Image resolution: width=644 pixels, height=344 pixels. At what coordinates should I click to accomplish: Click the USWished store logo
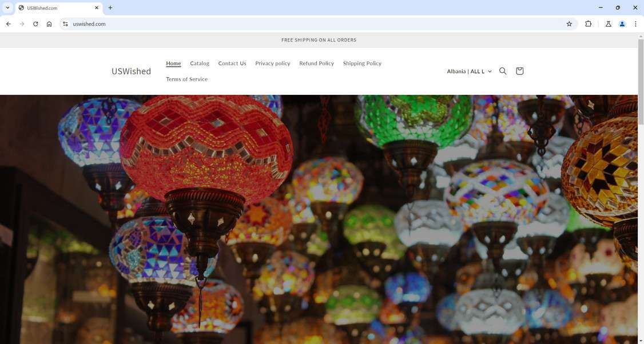click(132, 71)
